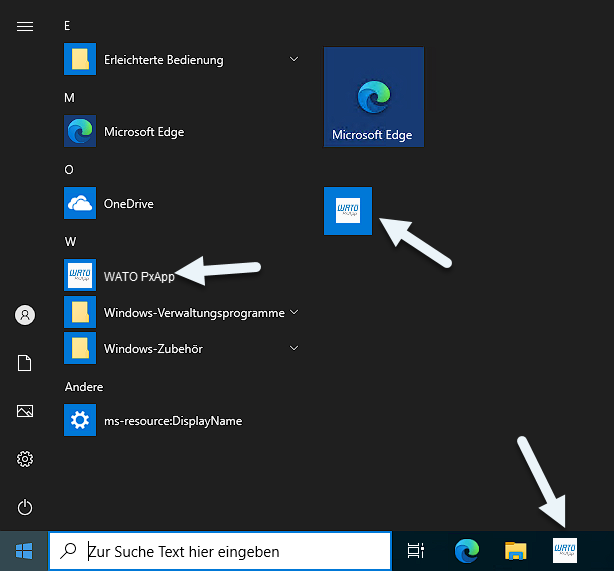Click the OneDrive label in app list
Screen dimensions: 614x571
(x=128, y=204)
